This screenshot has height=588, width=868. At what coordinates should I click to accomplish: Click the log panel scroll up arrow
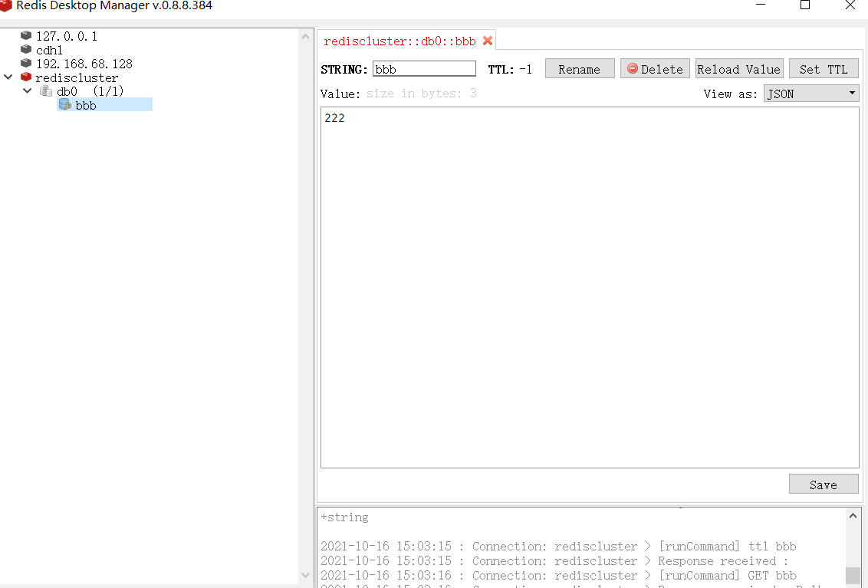click(x=853, y=516)
